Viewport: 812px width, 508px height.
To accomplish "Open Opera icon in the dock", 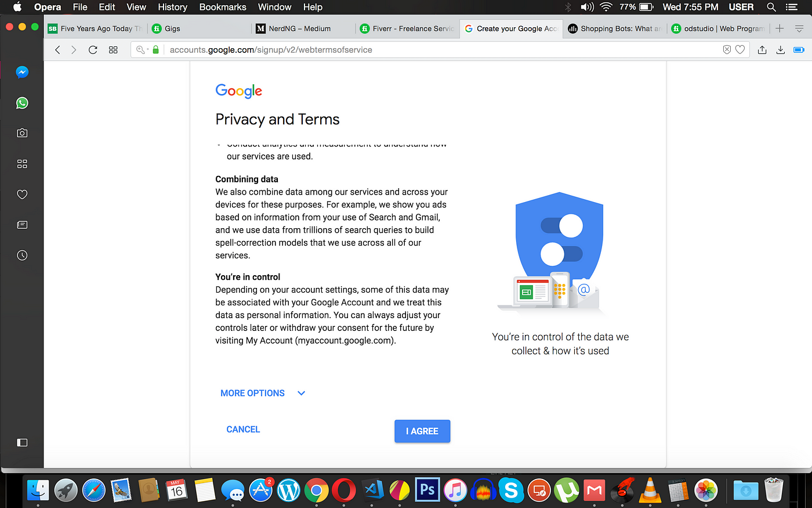I will (x=344, y=491).
